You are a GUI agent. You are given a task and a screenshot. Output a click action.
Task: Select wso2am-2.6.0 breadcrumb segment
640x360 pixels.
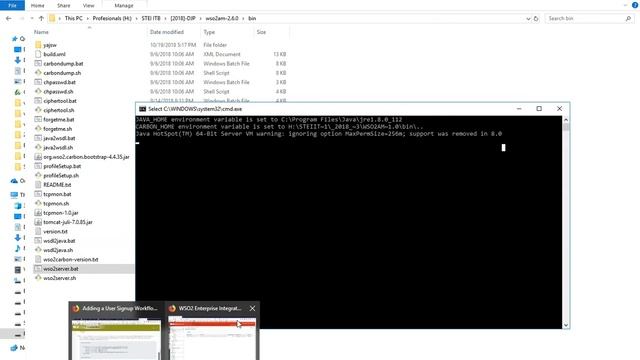[x=222, y=18]
